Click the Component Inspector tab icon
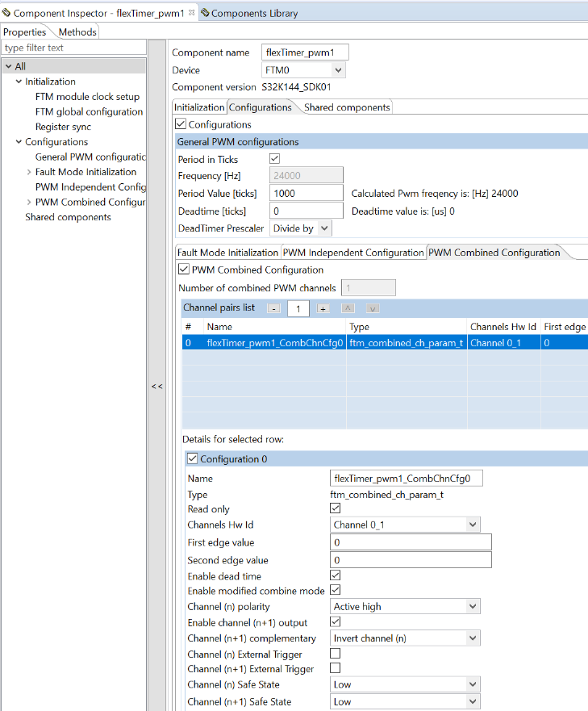 point(6,13)
